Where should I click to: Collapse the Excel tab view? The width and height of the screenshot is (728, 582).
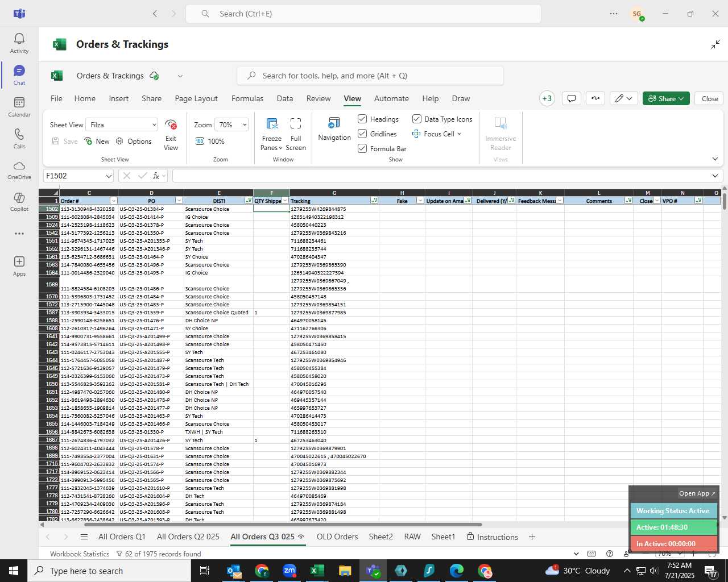(715, 44)
